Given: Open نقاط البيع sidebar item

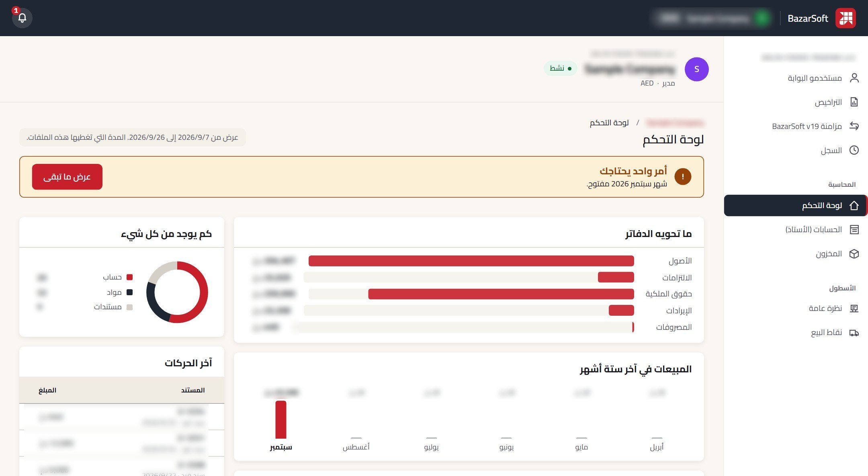Looking at the screenshot, I should (x=796, y=333).
